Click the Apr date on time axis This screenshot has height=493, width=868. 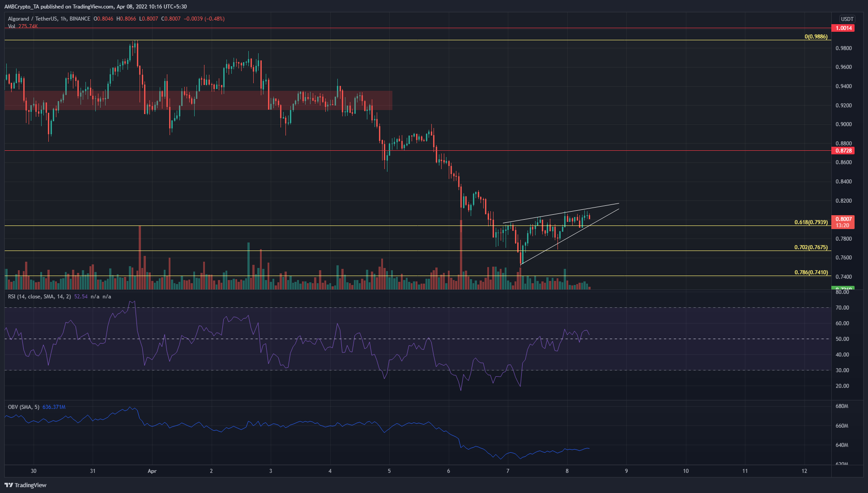coord(152,471)
